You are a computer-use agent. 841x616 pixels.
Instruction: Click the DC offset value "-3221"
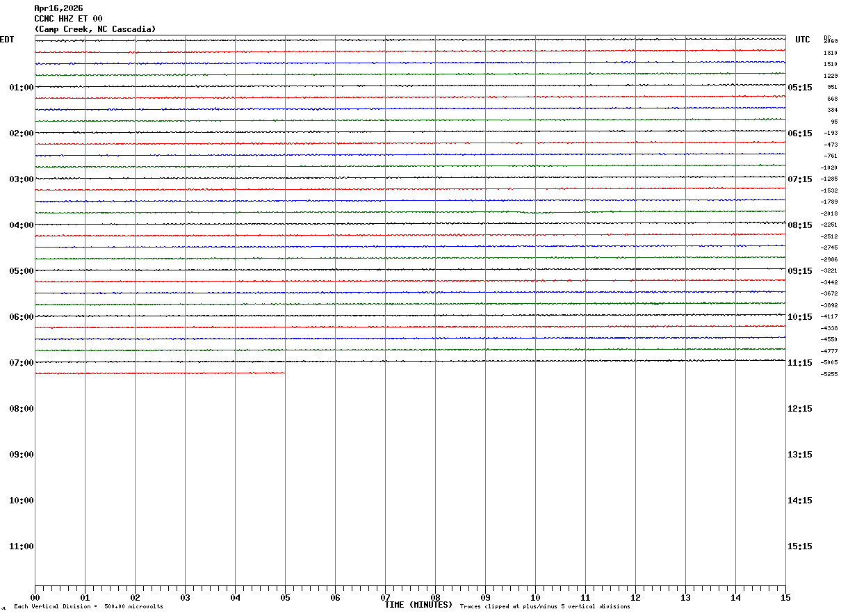(x=829, y=271)
